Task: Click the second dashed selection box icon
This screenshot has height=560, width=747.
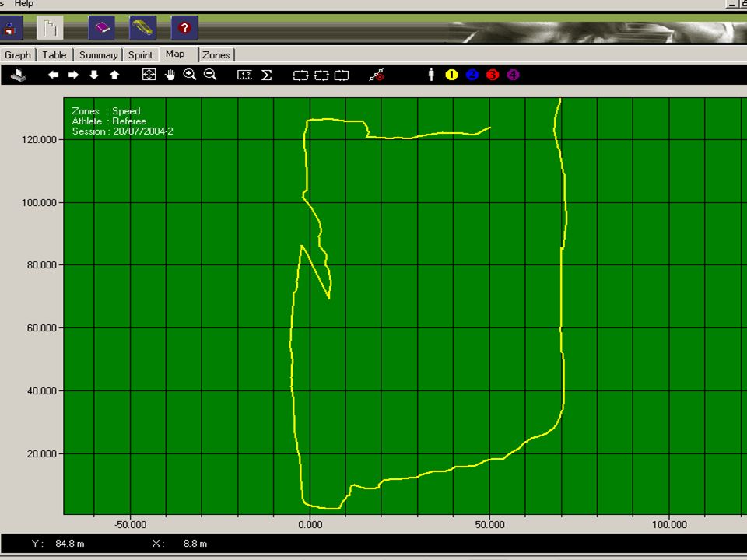Action: point(321,75)
